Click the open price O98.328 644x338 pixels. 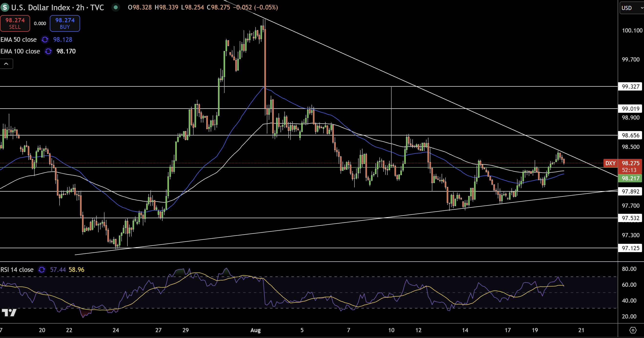pyautogui.click(x=140, y=8)
